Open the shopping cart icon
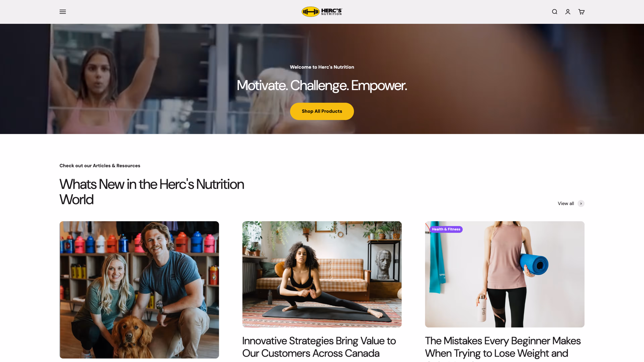This screenshot has height=362, width=644. click(x=581, y=12)
